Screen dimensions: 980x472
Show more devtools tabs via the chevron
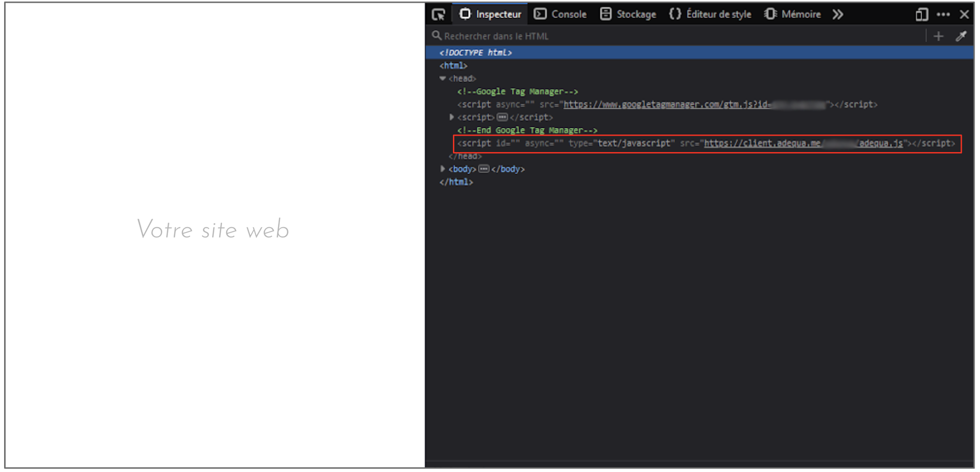pos(837,14)
